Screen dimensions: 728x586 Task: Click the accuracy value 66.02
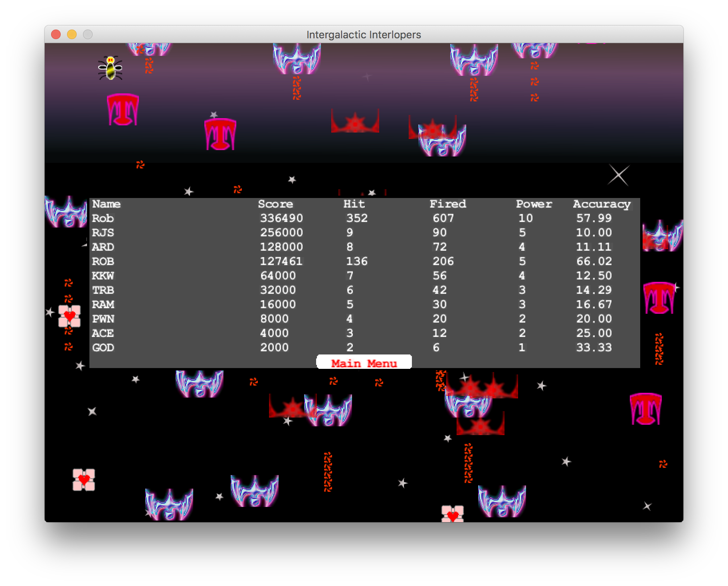pyautogui.click(x=594, y=261)
